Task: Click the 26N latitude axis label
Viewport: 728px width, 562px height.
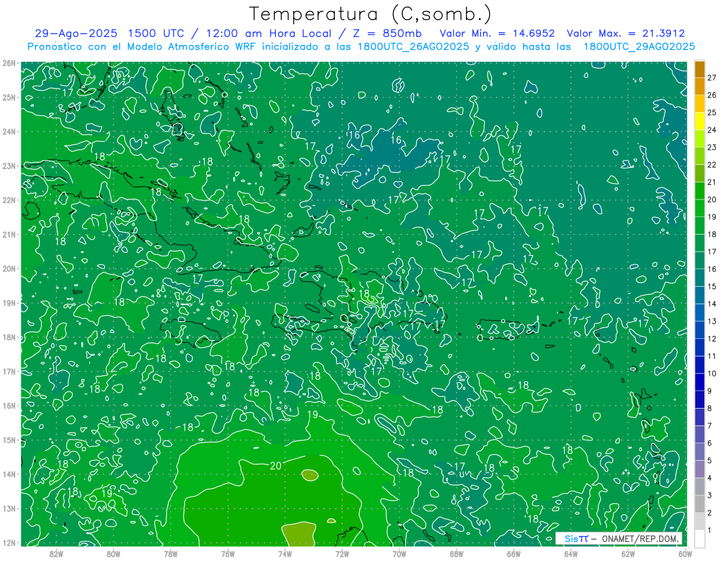Action: click(9, 63)
